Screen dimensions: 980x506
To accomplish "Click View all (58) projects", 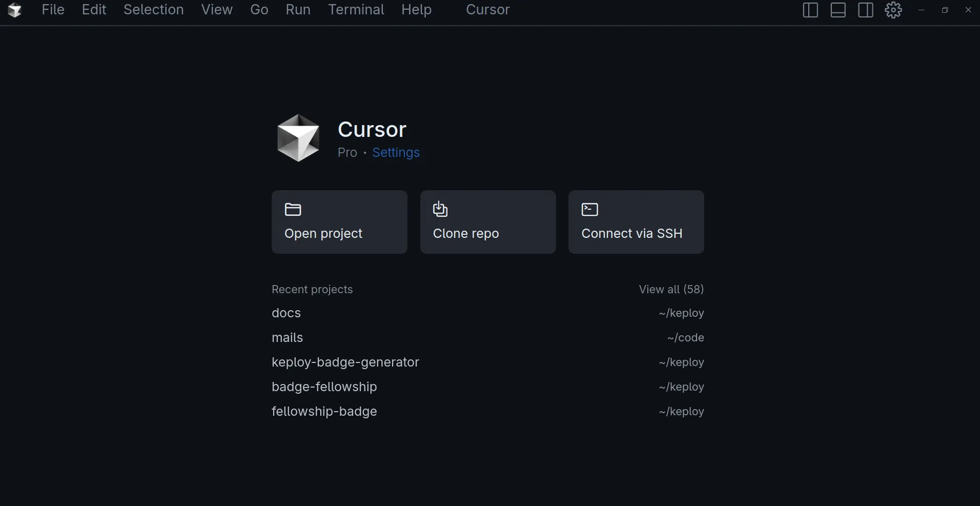I will (671, 289).
